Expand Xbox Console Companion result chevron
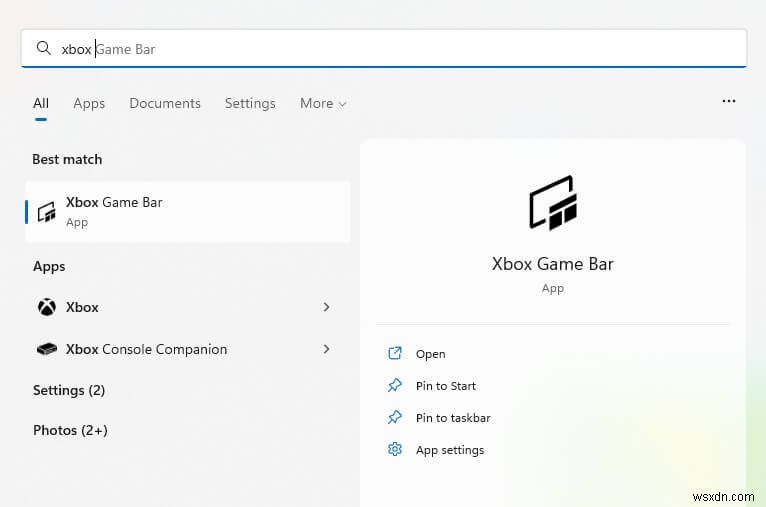The width and height of the screenshot is (766, 507). point(326,349)
